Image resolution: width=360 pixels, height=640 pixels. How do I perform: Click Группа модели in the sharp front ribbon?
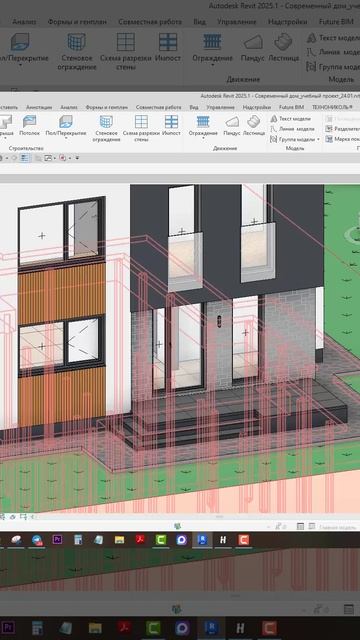coord(293,139)
